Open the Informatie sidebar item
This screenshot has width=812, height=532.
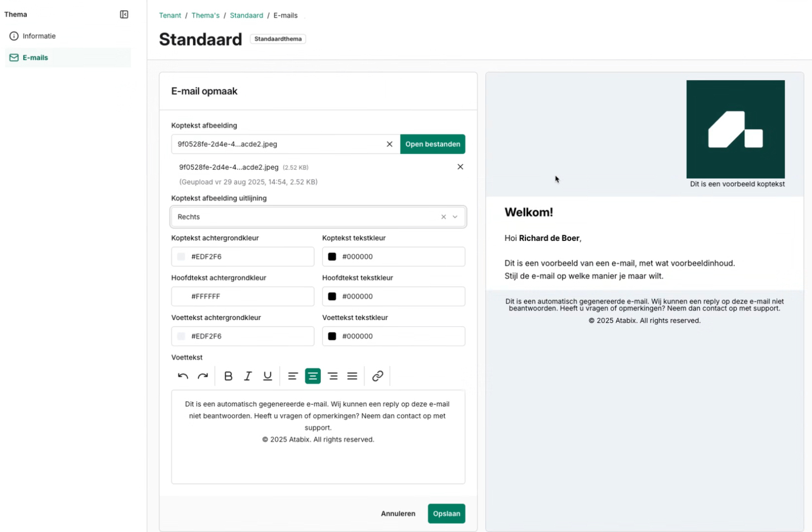pos(39,36)
